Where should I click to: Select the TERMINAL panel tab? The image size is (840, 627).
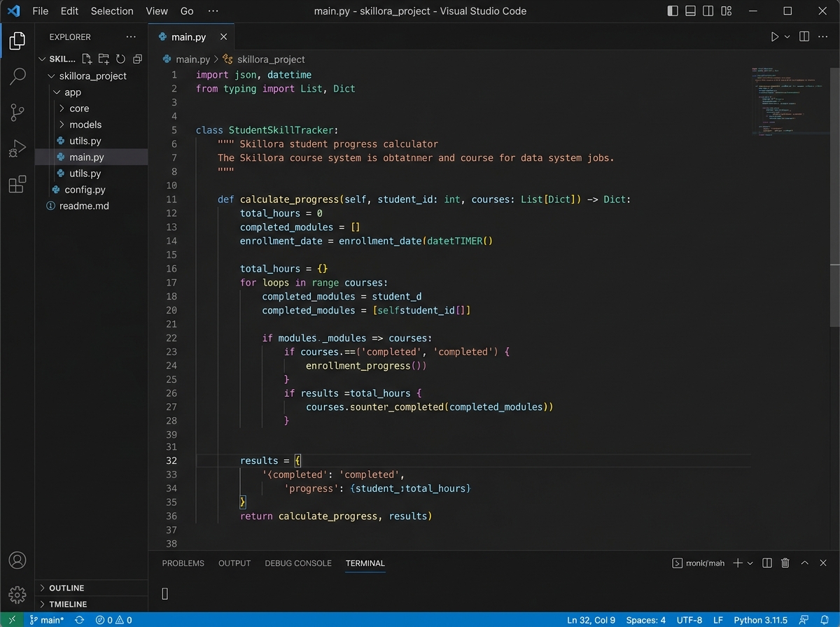click(365, 563)
